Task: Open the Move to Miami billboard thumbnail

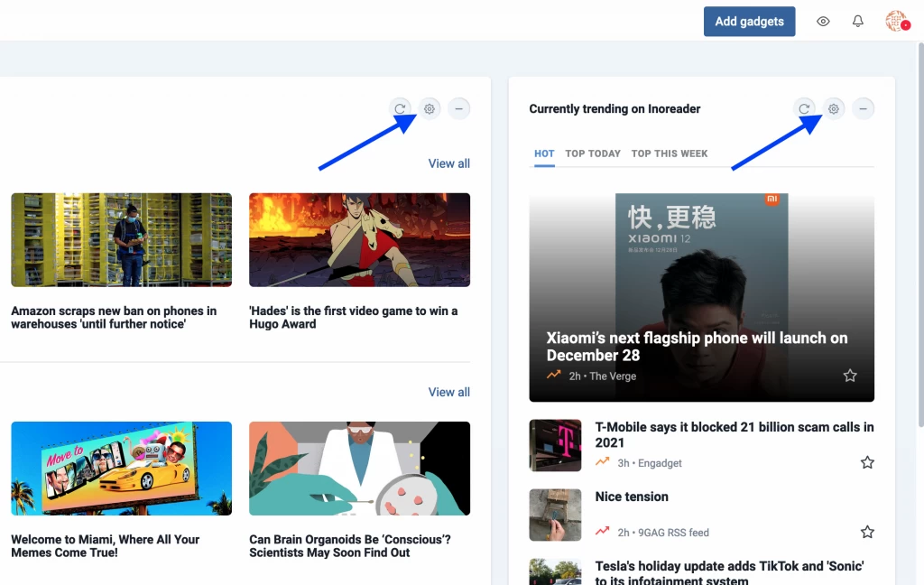Action: coord(122,469)
